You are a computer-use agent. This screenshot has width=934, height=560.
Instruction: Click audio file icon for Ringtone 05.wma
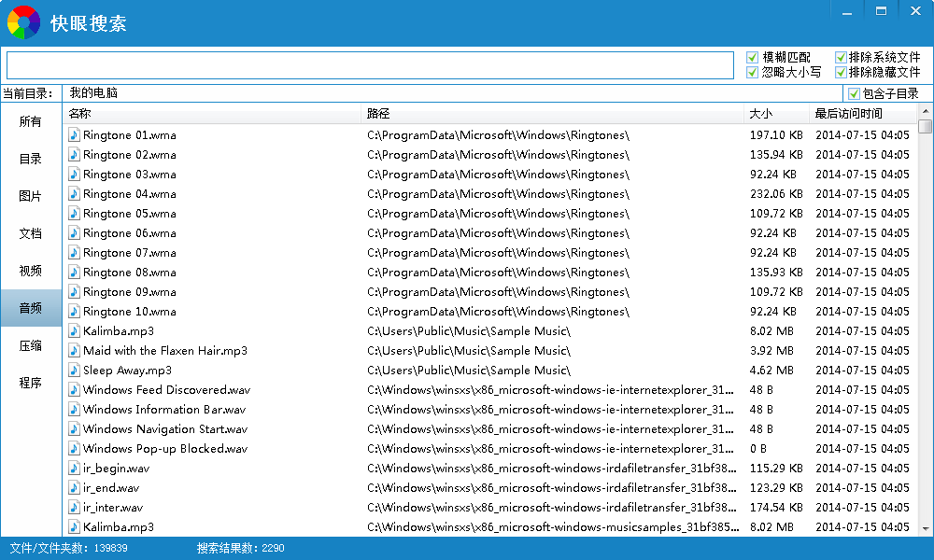click(x=74, y=213)
